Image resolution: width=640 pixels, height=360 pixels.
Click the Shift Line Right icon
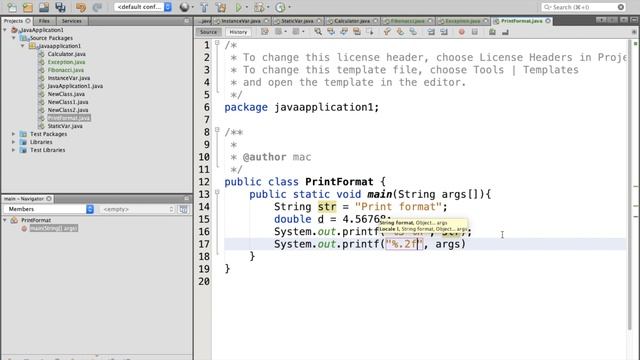[444, 32]
